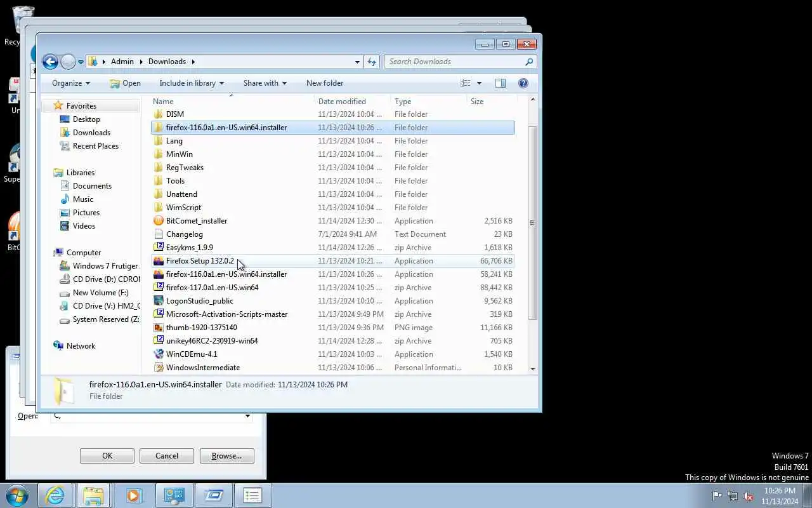Viewport: 812px width, 508px height.
Task: Open the Explorer help icon
Action: [x=523, y=83]
